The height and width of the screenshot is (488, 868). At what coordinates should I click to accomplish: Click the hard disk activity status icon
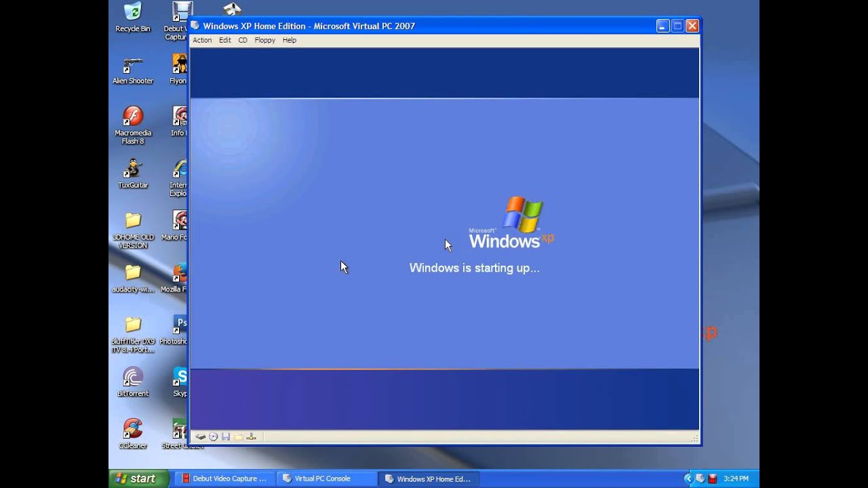[201, 436]
